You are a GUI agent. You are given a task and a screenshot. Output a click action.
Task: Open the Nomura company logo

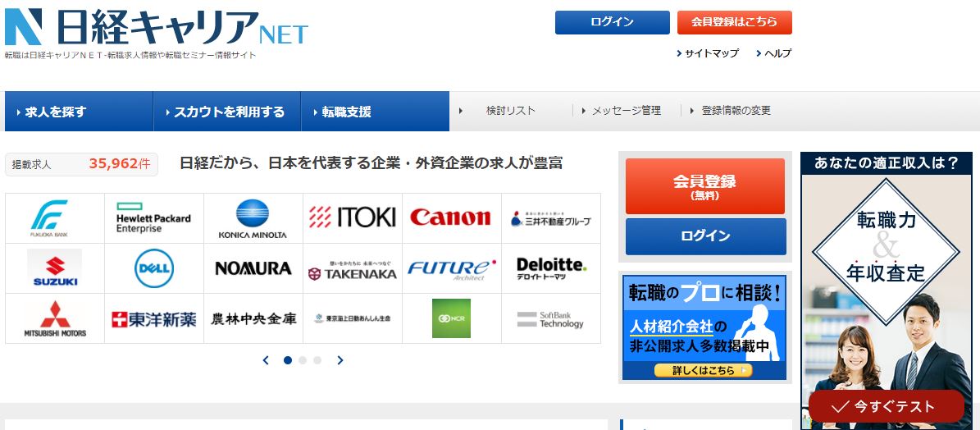point(253,268)
